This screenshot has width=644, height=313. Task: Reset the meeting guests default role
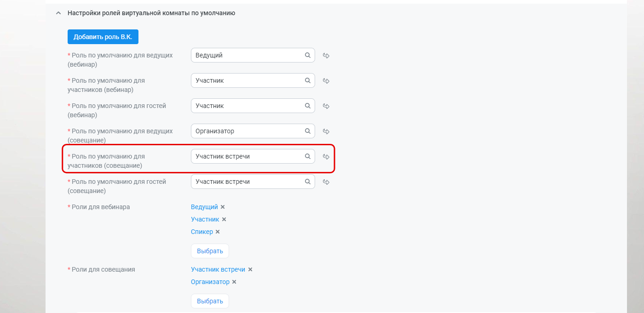click(326, 182)
